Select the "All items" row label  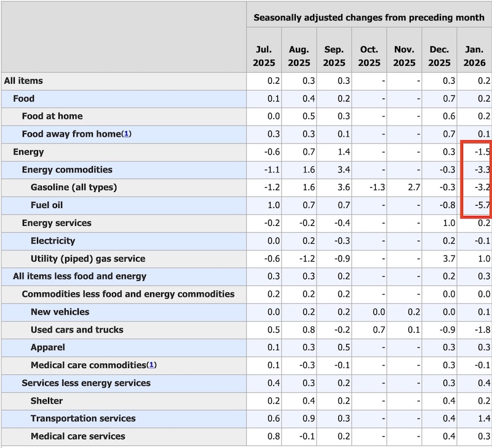click(x=23, y=81)
